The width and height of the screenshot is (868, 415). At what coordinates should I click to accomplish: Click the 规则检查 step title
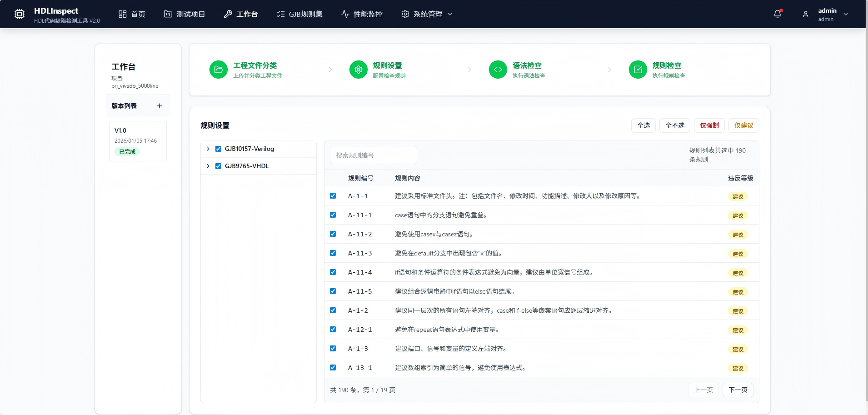[667, 65]
